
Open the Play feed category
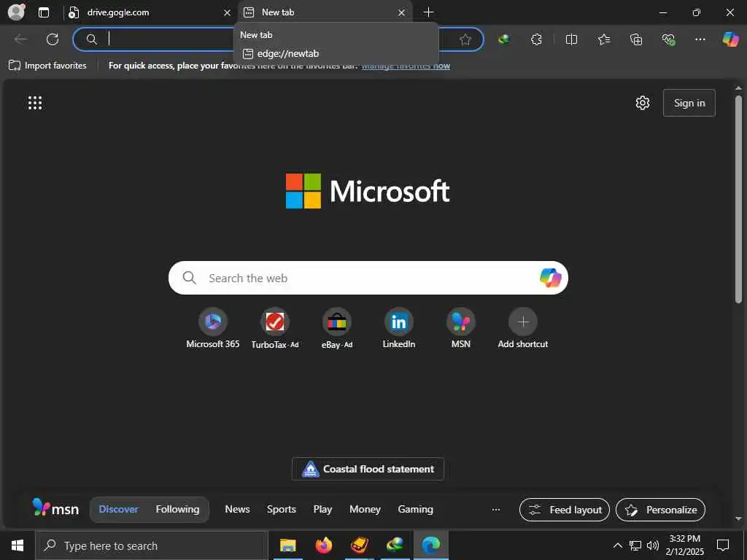(322, 509)
